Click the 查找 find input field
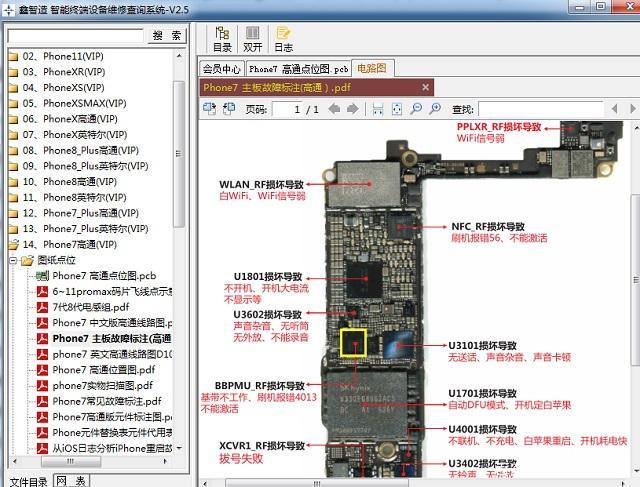This screenshot has width=640, height=487. coord(541,109)
